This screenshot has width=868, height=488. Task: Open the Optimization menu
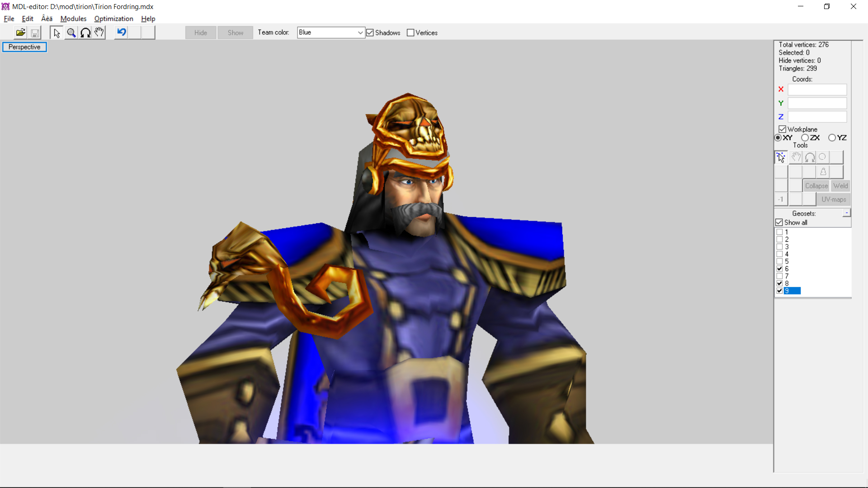[x=113, y=19]
